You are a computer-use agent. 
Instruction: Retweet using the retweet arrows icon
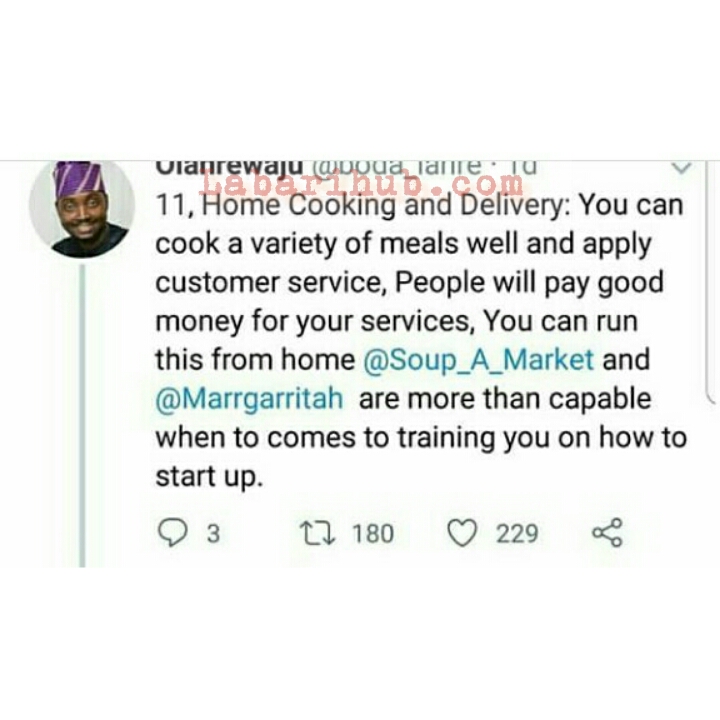click(317, 533)
